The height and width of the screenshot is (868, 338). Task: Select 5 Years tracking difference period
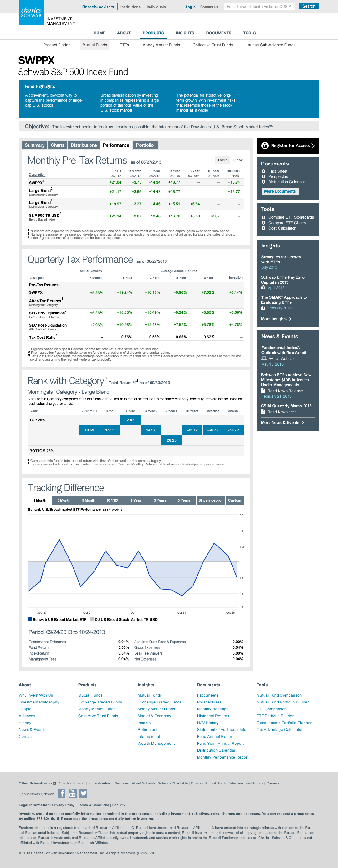tap(184, 500)
